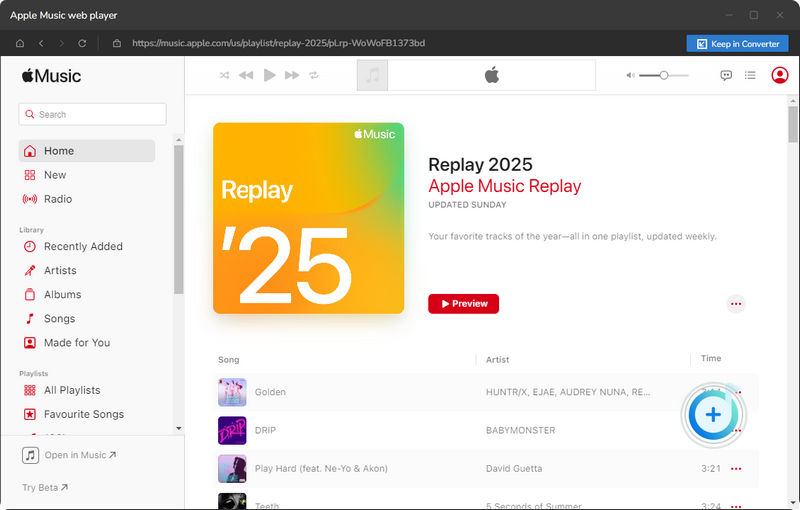Click the Keep in Converter button
Viewport: 800px width, 510px height.
coord(737,44)
